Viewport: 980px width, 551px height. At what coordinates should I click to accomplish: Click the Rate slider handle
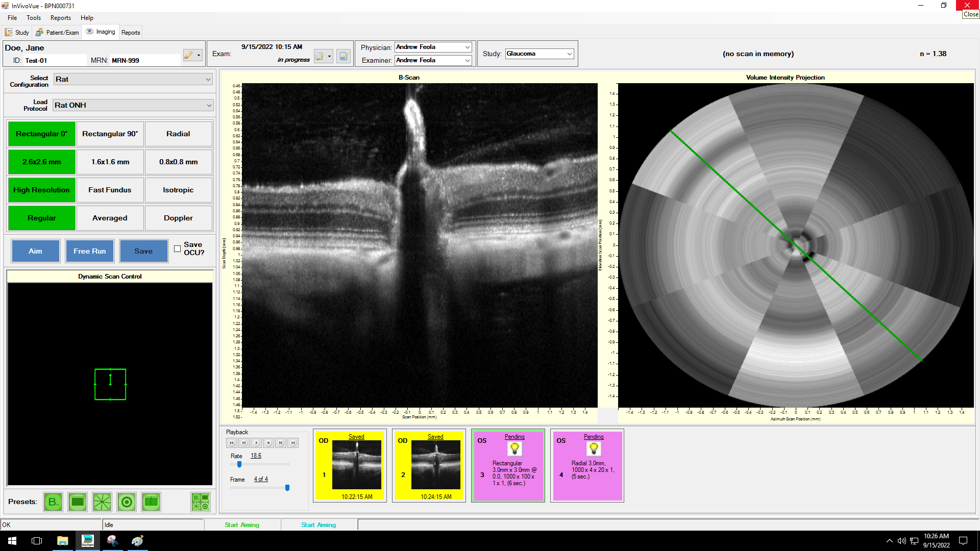[x=239, y=464]
